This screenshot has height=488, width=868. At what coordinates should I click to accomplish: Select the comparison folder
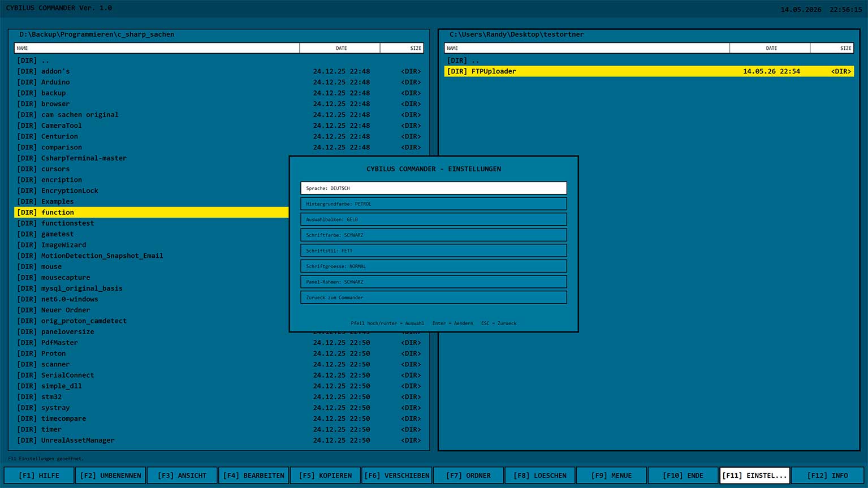point(219,147)
